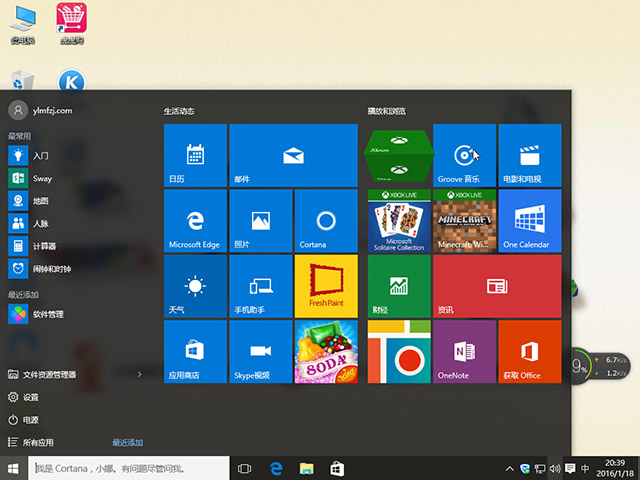640x480 pixels.
Task: Expand the 文件资源管理器 jump list arrow
Action: 139,374
